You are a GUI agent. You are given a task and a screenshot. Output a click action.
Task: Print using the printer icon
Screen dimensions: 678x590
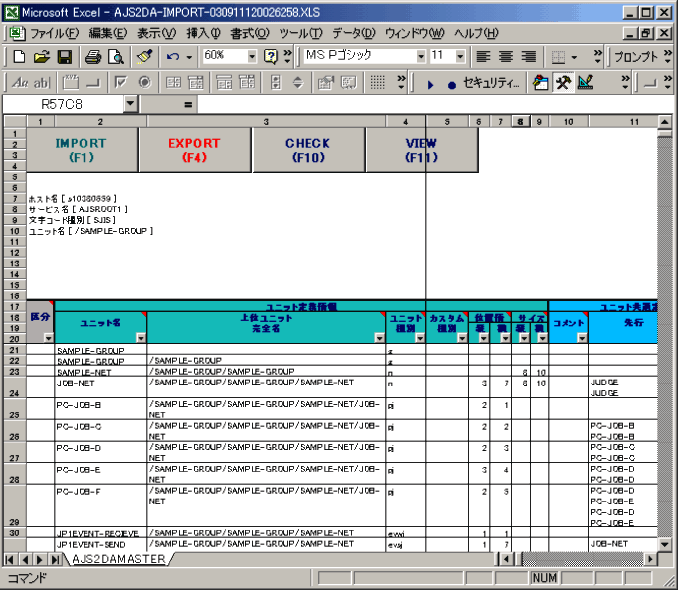93,57
